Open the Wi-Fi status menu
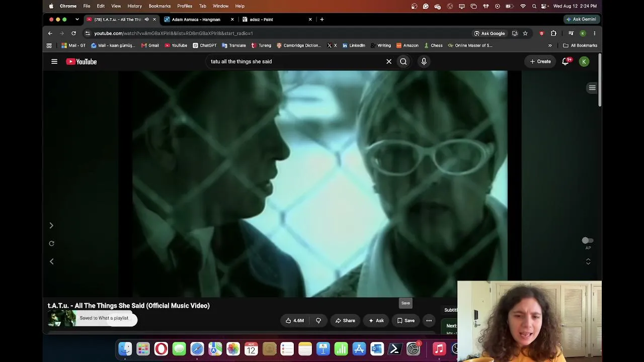This screenshot has height=362, width=644. 523,6
